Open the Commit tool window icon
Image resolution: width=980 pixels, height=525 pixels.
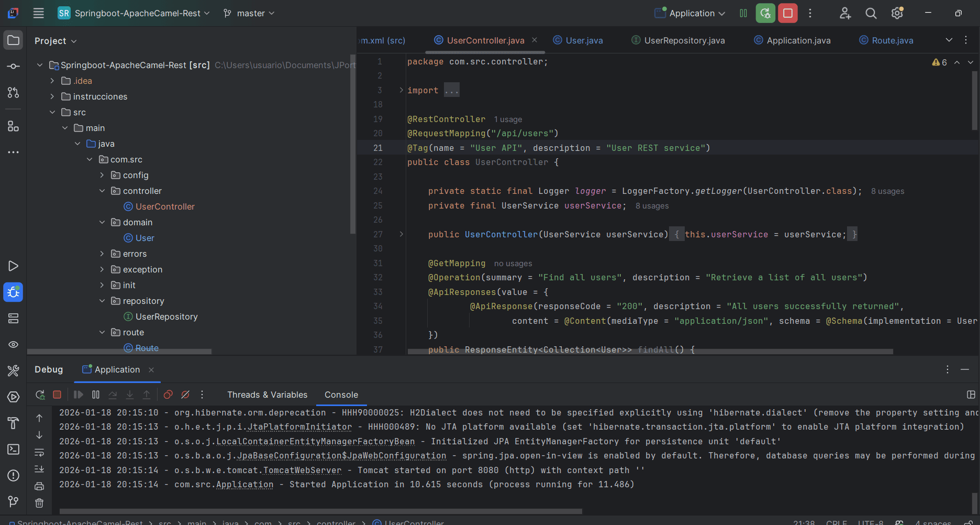coord(13,67)
